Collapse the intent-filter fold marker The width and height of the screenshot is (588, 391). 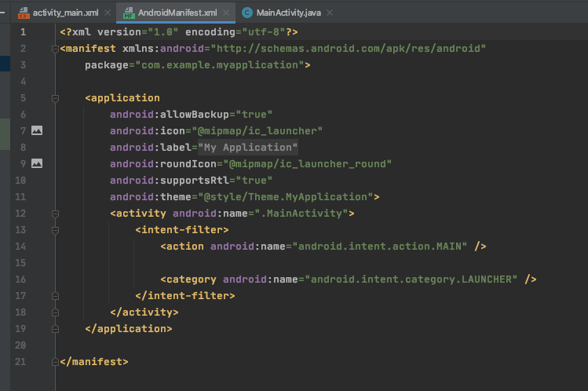click(55, 230)
